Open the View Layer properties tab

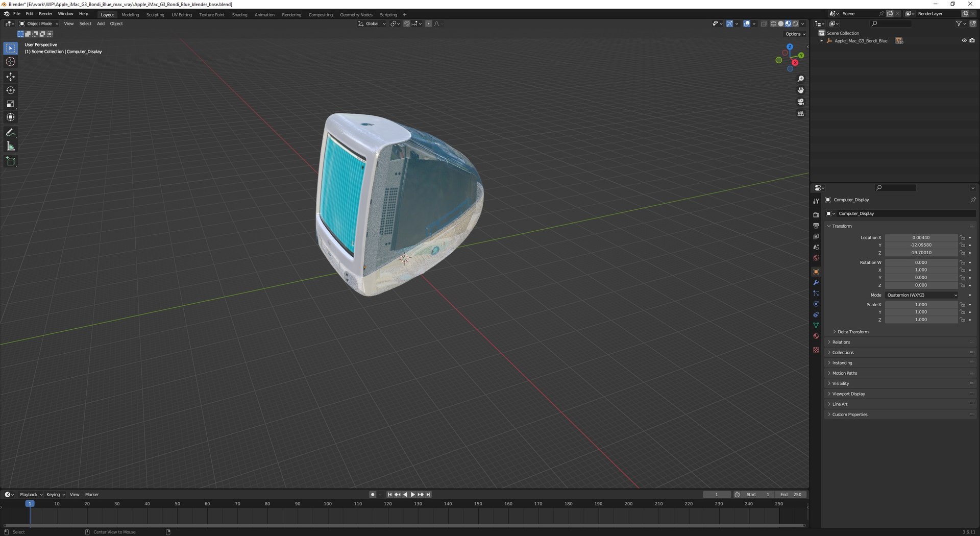point(816,236)
